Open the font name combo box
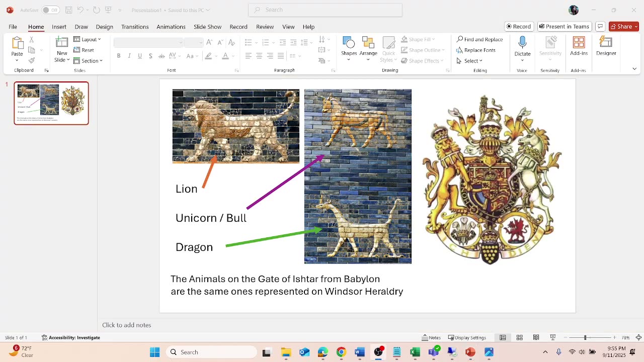This screenshot has width=644, height=362. click(x=148, y=43)
